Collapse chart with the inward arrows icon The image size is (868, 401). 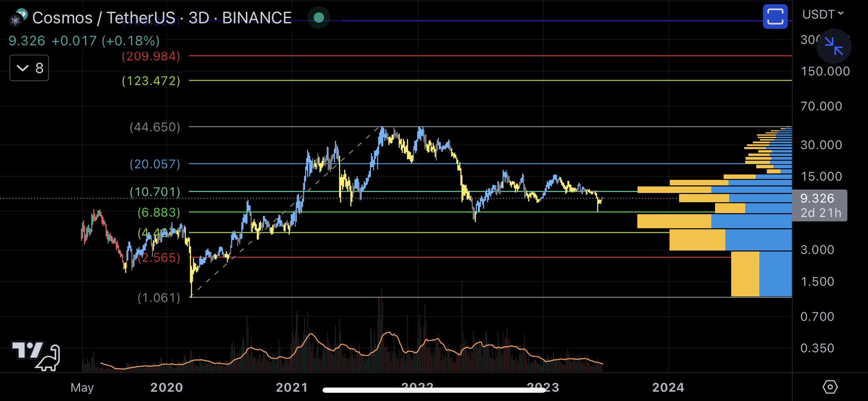834,46
